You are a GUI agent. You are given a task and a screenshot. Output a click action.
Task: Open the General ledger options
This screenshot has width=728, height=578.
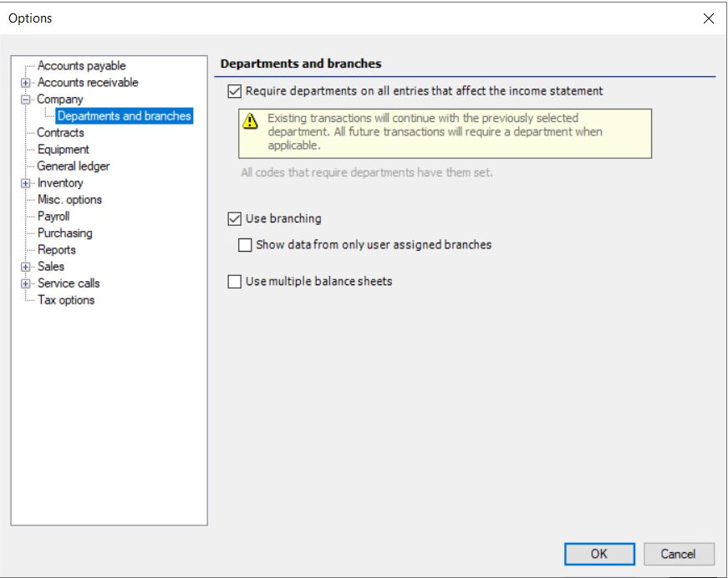74,166
